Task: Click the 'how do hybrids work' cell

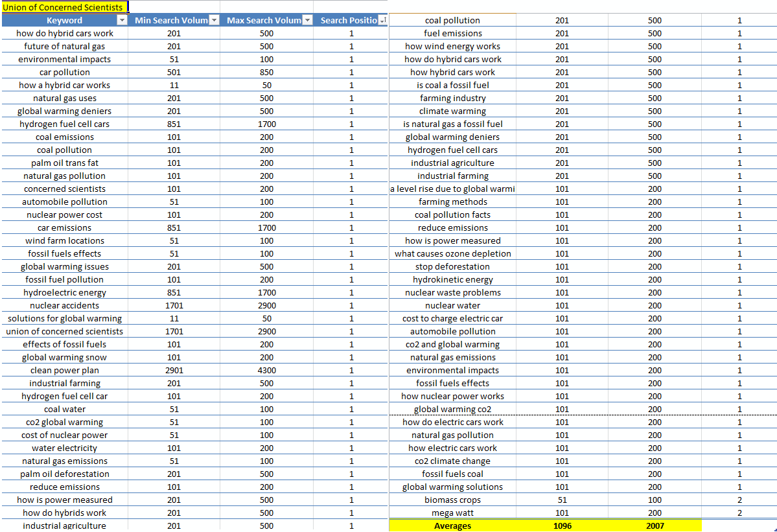Action: click(64, 513)
